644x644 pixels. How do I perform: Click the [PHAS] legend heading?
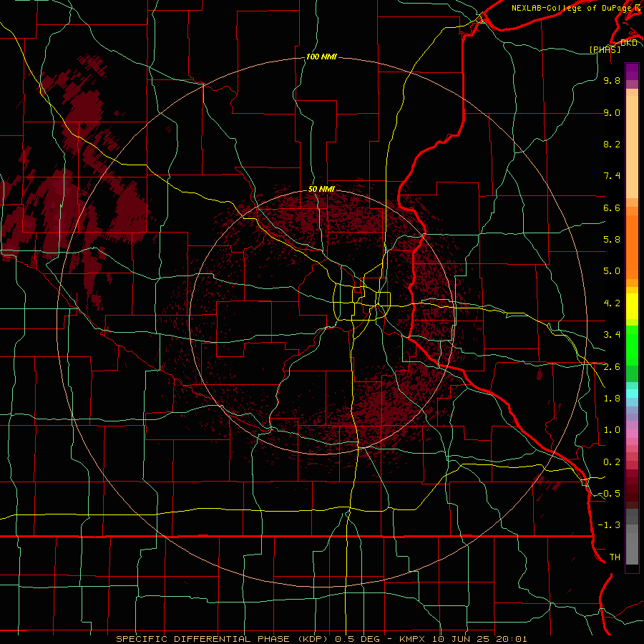coord(605,49)
